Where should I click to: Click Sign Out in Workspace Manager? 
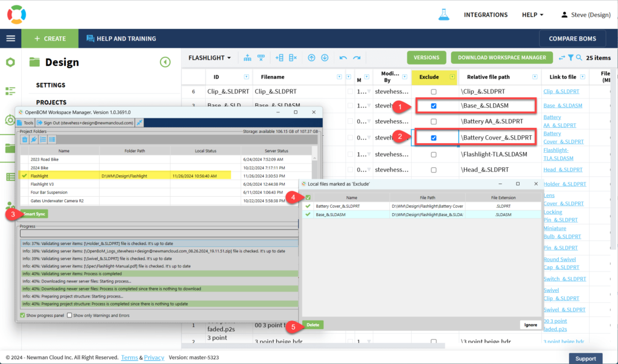click(x=85, y=123)
